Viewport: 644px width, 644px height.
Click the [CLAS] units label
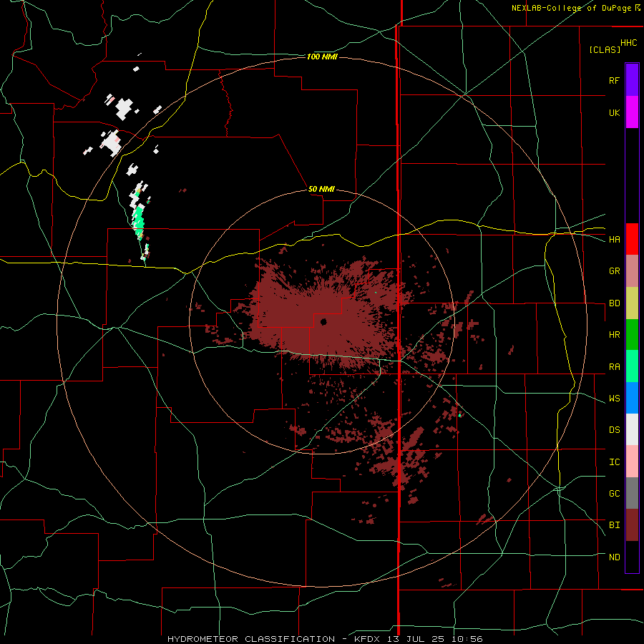[x=605, y=49]
